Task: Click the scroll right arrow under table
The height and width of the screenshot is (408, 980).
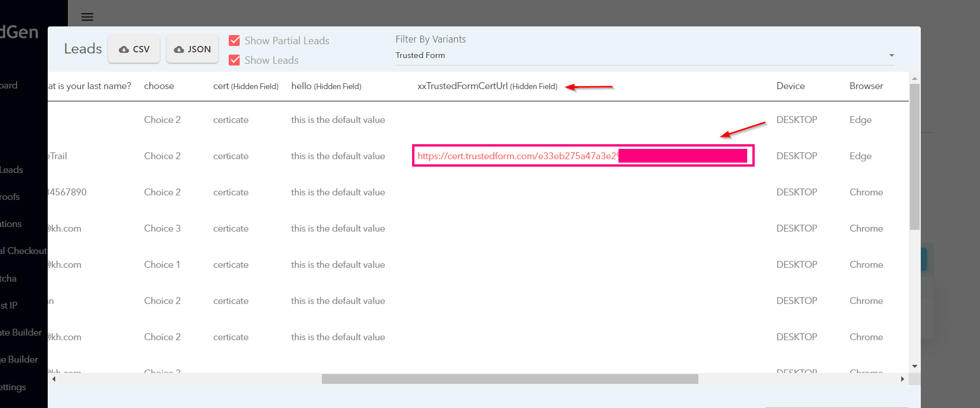Action: (x=902, y=379)
